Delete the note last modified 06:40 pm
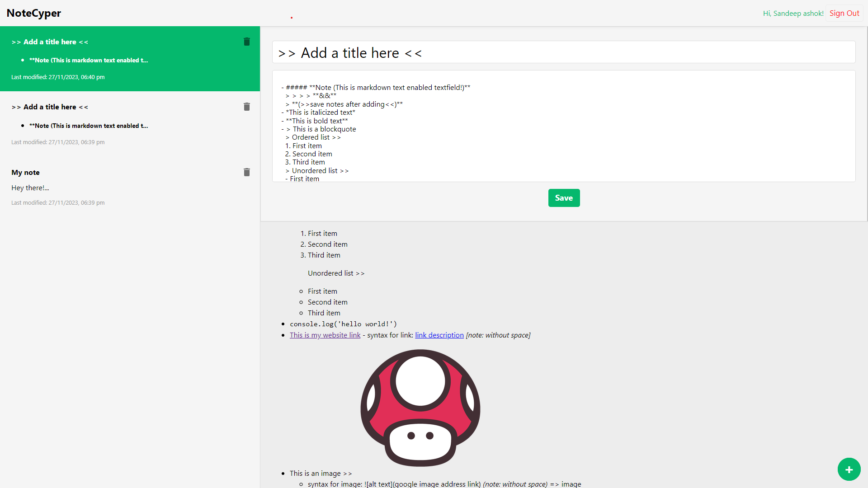This screenshot has width=868, height=488. point(247,42)
